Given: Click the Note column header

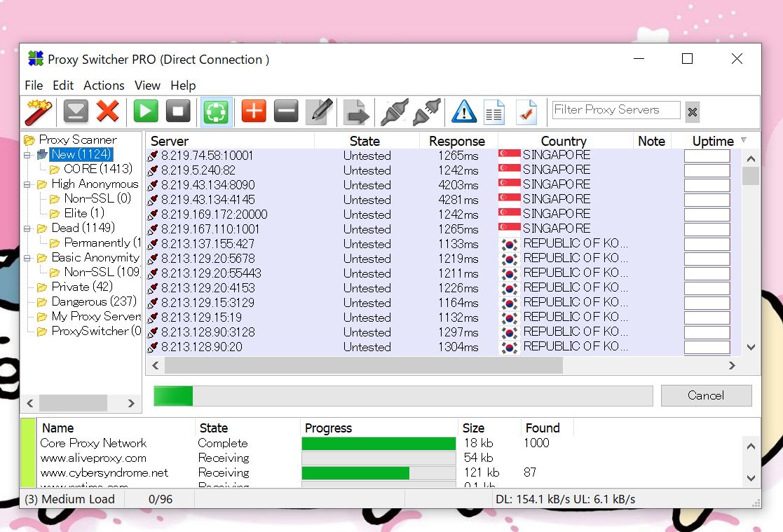Looking at the screenshot, I should coord(651,142).
